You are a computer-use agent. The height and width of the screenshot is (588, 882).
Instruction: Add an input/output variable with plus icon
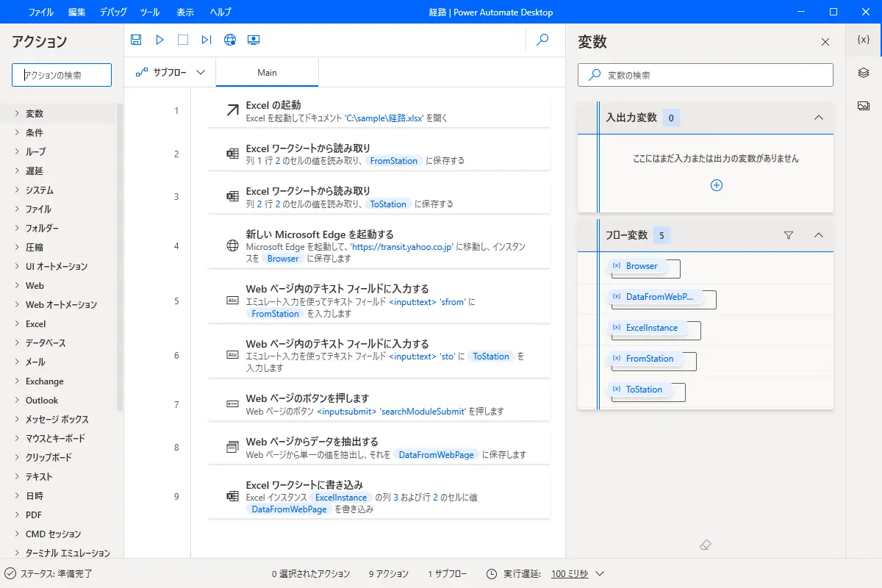tap(717, 185)
